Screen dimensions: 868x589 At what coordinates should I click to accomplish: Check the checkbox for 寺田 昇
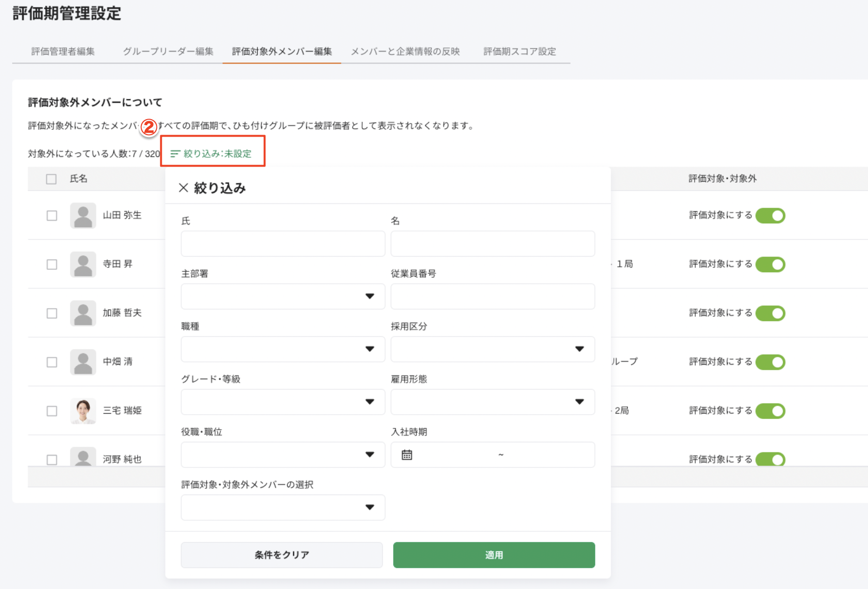[x=52, y=264]
